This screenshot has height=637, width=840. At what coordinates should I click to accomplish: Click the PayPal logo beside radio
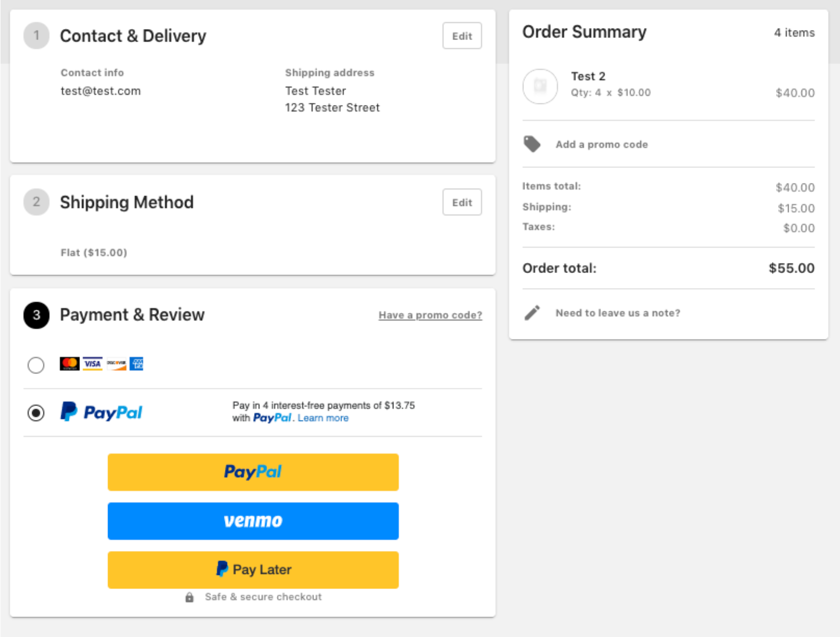pyautogui.click(x=101, y=412)
